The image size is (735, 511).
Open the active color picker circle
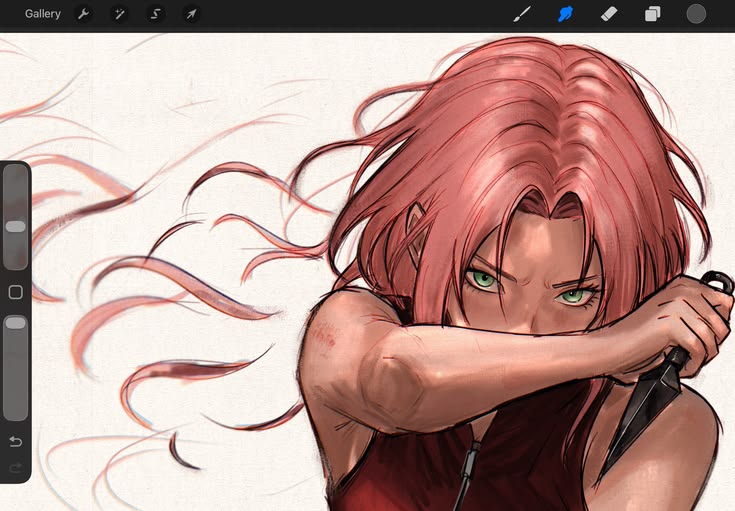tap(696, 14)
